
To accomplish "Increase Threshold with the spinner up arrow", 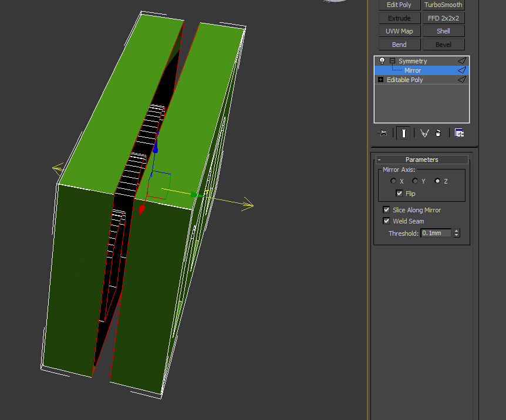I will 456,231.
